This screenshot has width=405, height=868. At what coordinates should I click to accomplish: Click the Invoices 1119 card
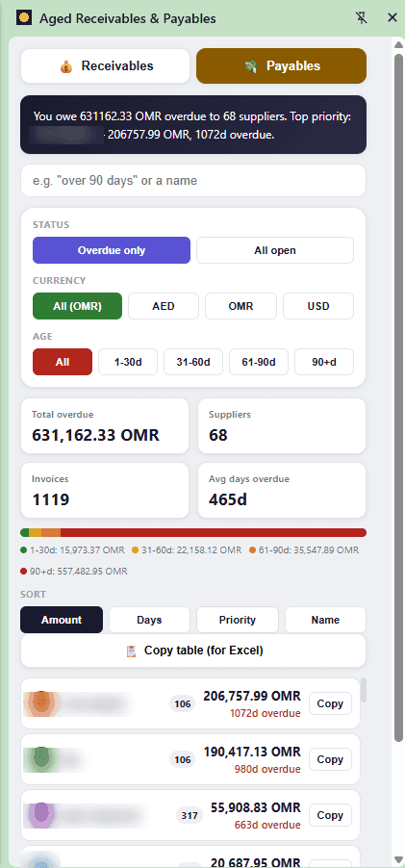click(x=105, y=491)
